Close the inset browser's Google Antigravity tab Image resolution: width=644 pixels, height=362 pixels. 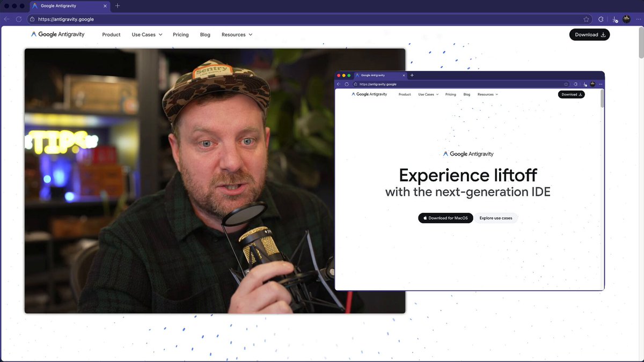click(404, 76)
